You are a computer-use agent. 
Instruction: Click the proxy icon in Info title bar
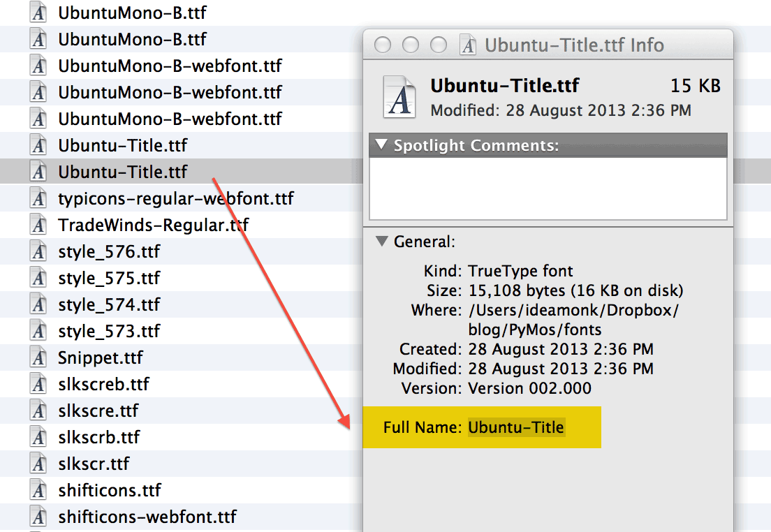coord(468,45)
